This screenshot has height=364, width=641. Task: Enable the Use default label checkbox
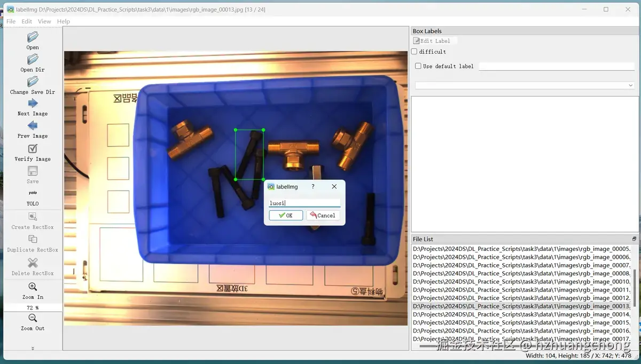tap(419, 66)
